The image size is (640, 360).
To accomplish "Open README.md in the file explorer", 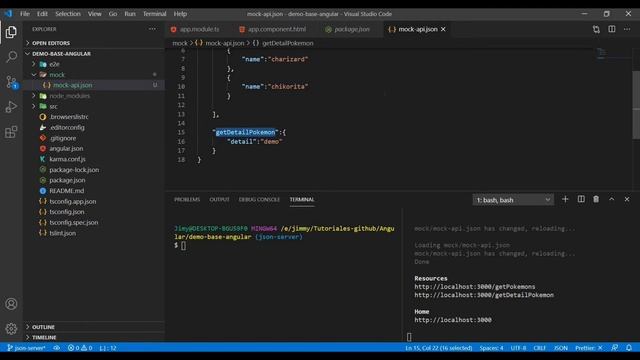I will pos(67,191).
